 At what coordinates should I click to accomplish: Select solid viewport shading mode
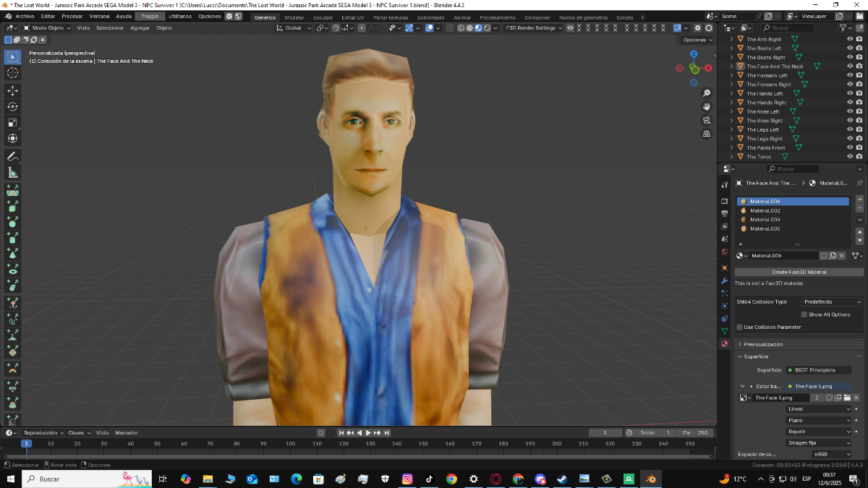469,28
